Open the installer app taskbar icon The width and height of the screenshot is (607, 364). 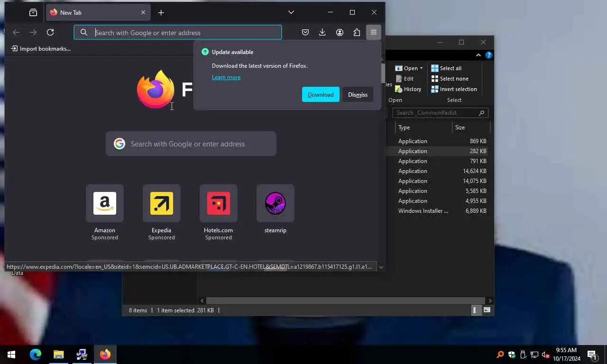pyautogui.click(x=82, y=355)
